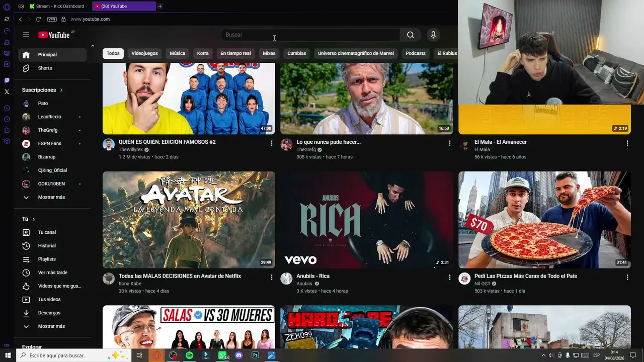This screenshot has height=362, width=644.
Task: Open Nil OGT channel name link
Action: point(483,284)
